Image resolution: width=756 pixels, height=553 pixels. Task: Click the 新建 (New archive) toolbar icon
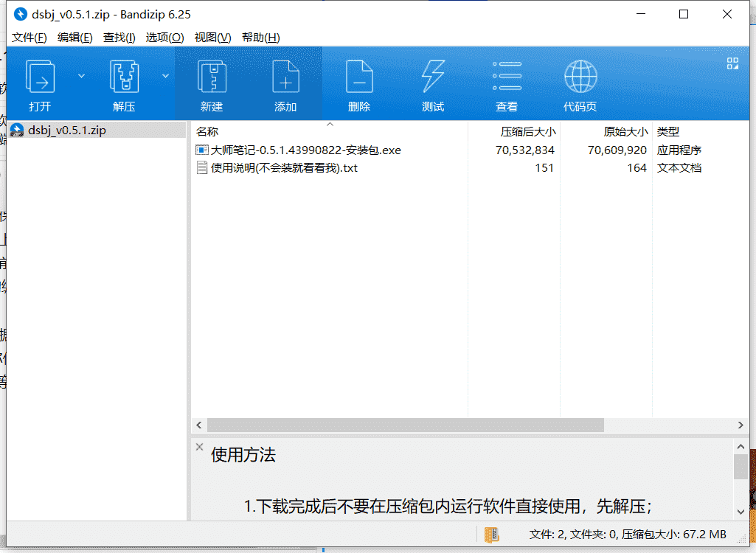212,77
